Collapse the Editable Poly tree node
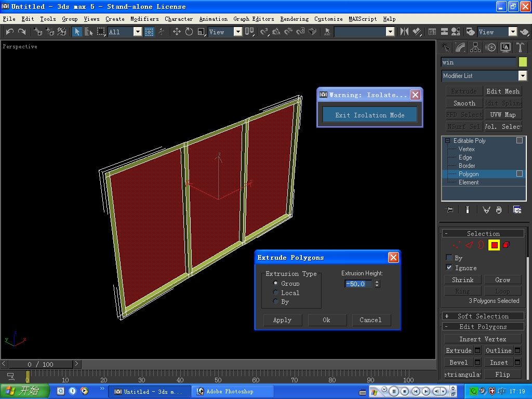The height and width of the screenshot is (399, 532). coord(447,141)
